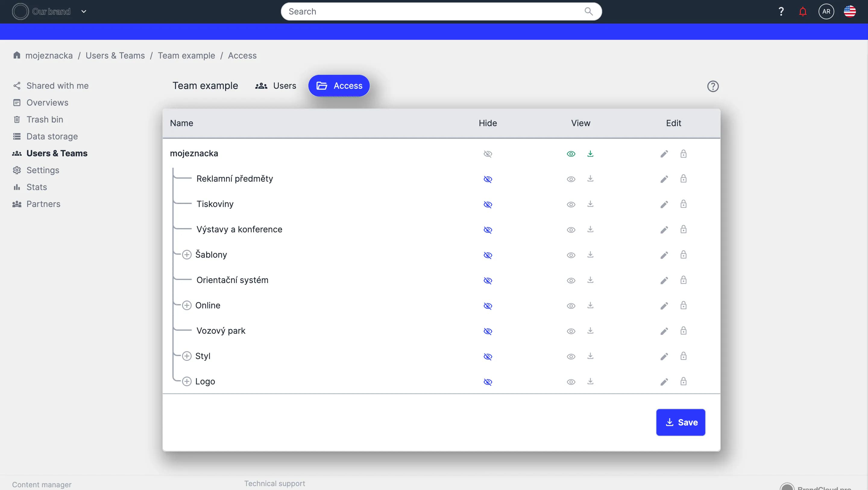Open the circled help icon beside Access tab
The height and width of the screenshot is (490, 868).
coord(713,86)
